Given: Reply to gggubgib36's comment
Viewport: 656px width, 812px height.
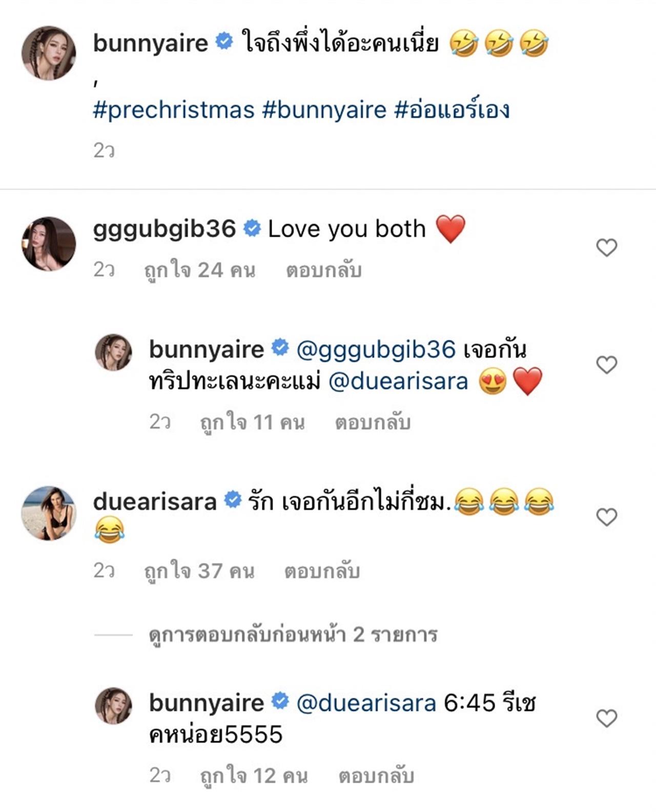Looking at the screenshot, I should [323, 270].
